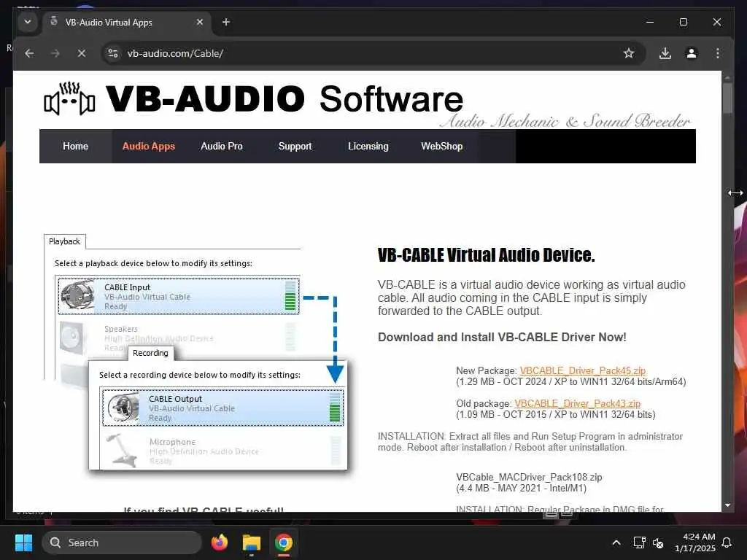Viewport: 747px width, 560px height.
Task: Show hidden system tray icons
Action: (616, 542)
